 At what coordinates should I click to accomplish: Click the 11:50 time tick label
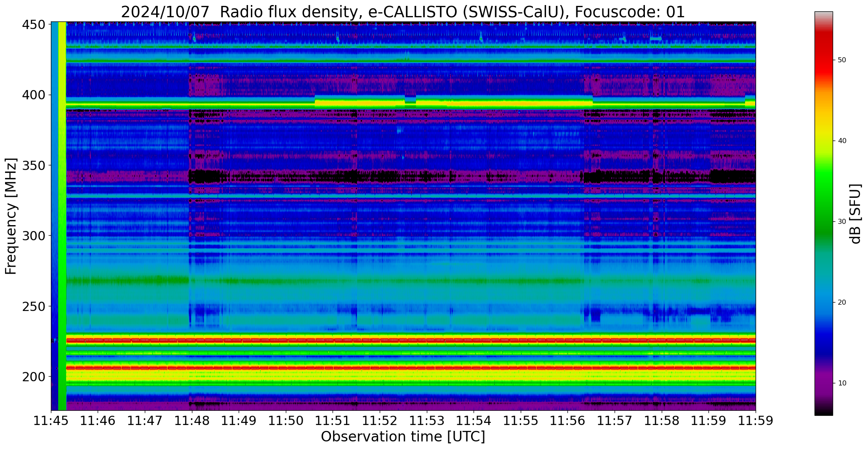(286, 421)
